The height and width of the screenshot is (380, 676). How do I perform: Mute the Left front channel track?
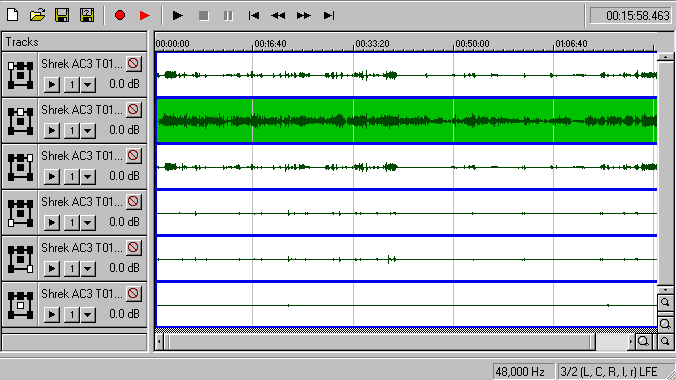(x=134, y=63)
